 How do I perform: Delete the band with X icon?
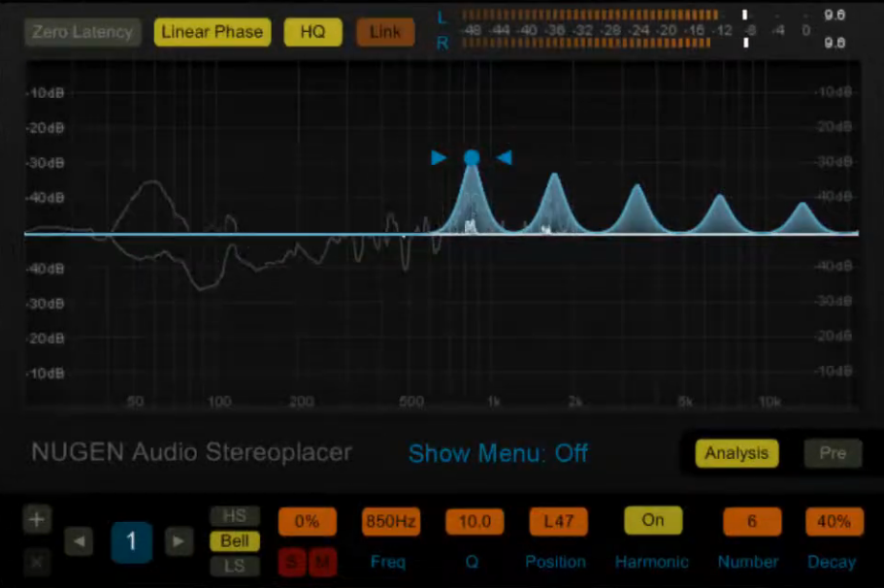click(x=37, y=562)
